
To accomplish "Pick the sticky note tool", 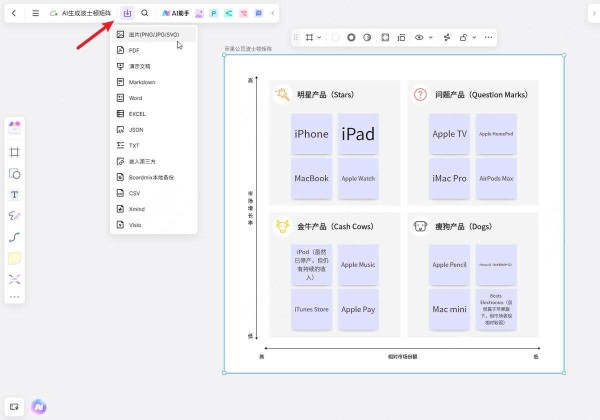I will pos(15,258).
